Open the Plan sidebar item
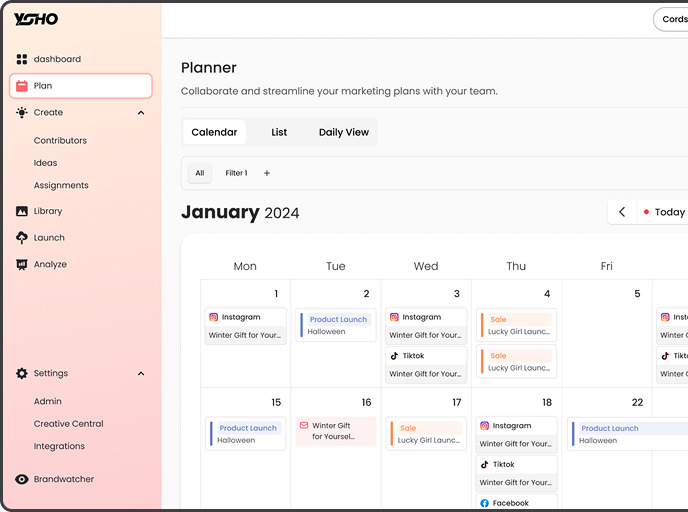 81,86
